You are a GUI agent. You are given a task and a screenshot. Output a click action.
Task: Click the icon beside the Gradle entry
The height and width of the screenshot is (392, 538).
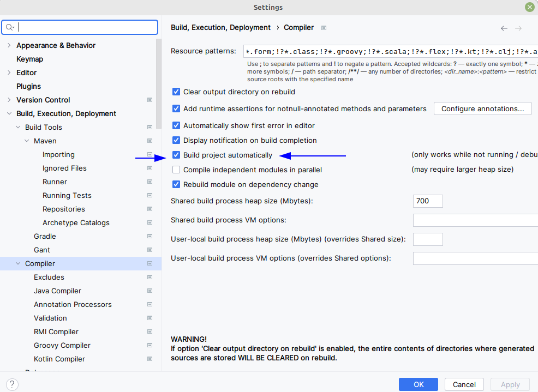[149, 236]
